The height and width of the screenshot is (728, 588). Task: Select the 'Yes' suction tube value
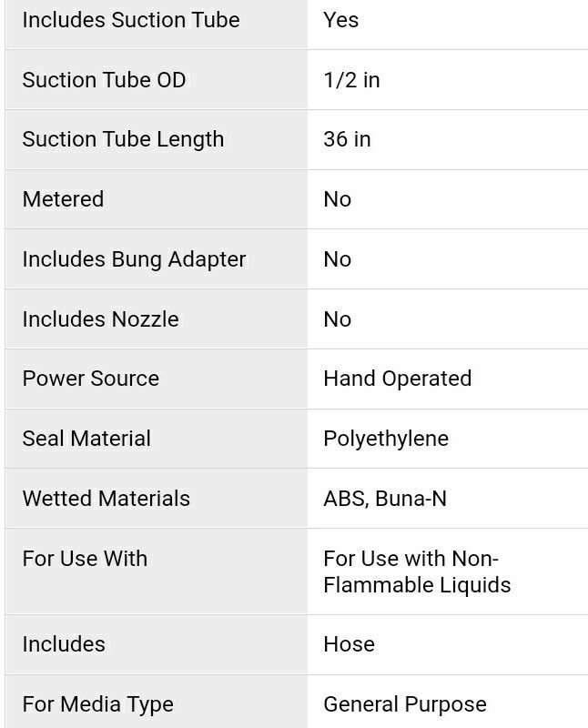(340, 20)
